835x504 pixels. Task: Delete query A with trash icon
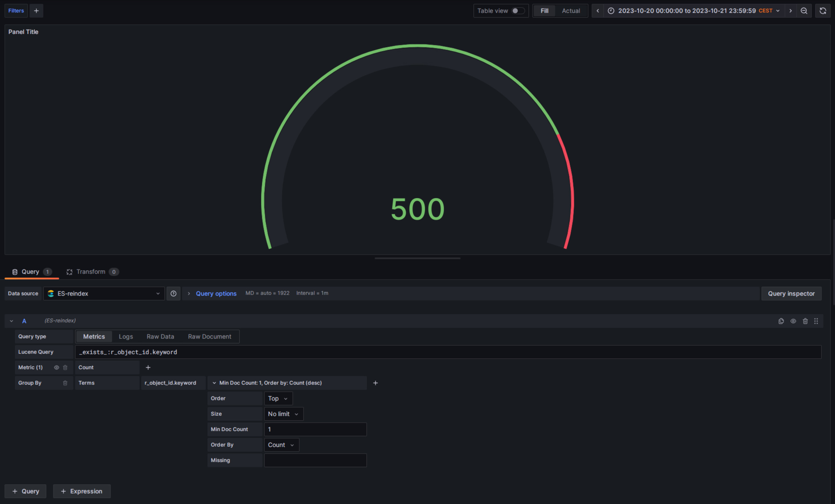click(805, 321)
